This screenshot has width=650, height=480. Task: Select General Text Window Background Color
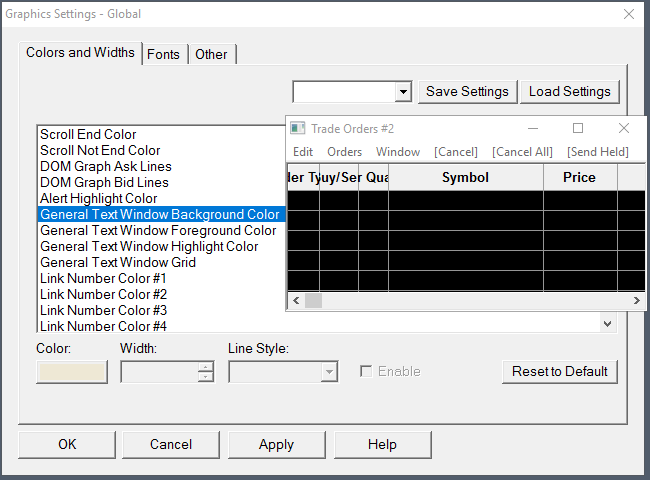[x=162, y=214]
